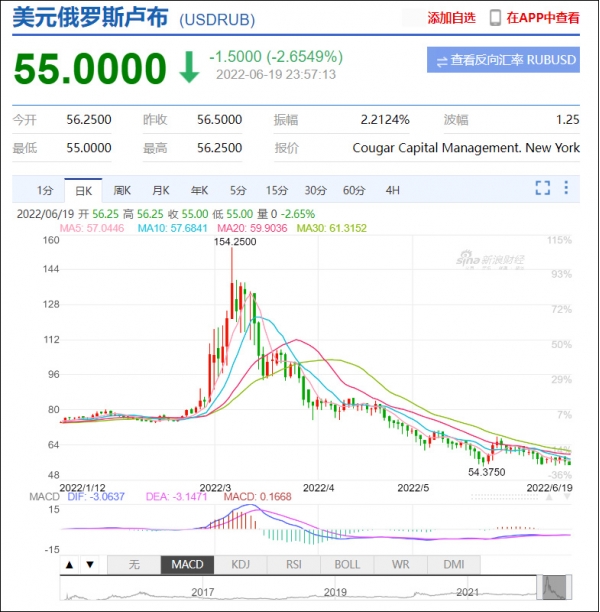The height and width of the screenshot is (612, 600).
Task: Click the DEA: -3.1471 value
Action: click(x=176, y=497)
